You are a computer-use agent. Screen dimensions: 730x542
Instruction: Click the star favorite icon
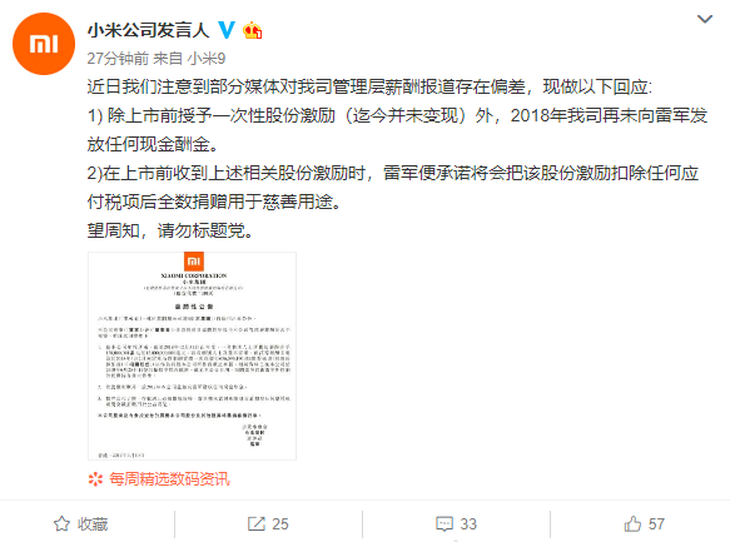(x=61, y=524)
